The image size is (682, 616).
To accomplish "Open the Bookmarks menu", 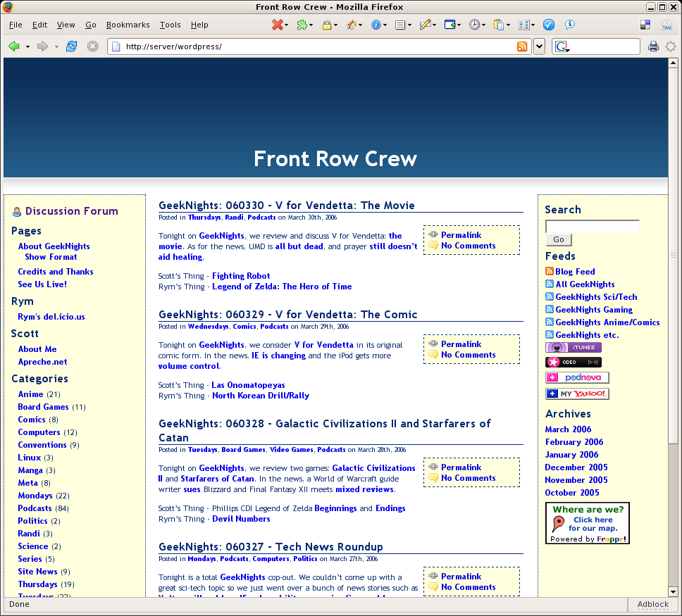I will click(128, 25).
